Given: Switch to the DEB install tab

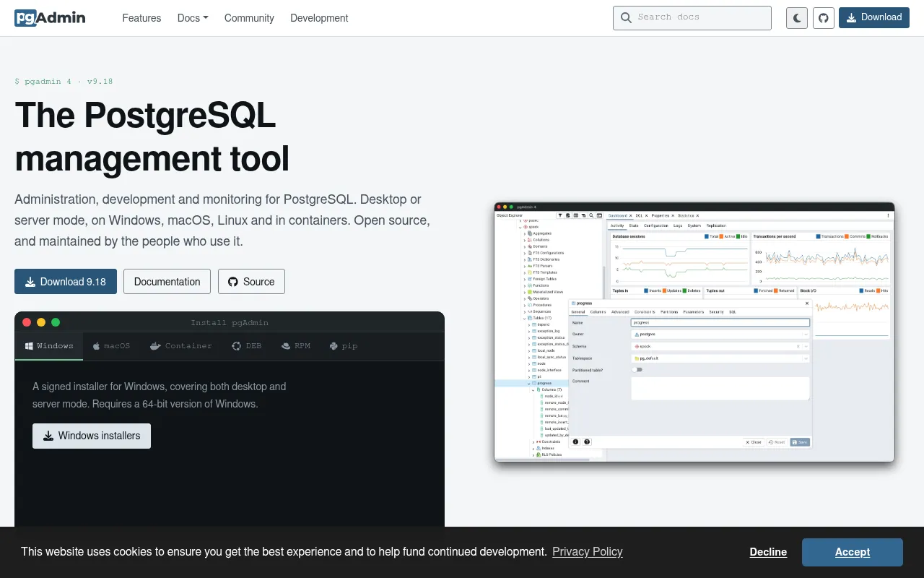Looking at the screenshot, I should click(x=246, y=346).
